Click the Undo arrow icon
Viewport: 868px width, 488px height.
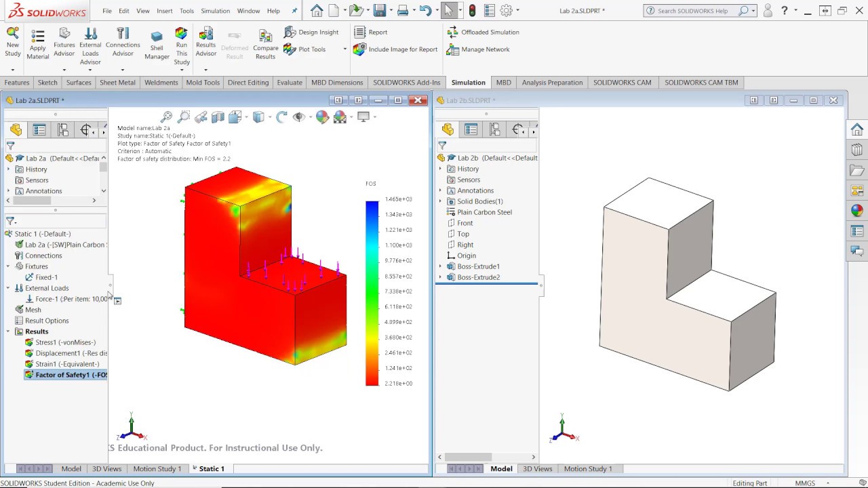(425, 10)
